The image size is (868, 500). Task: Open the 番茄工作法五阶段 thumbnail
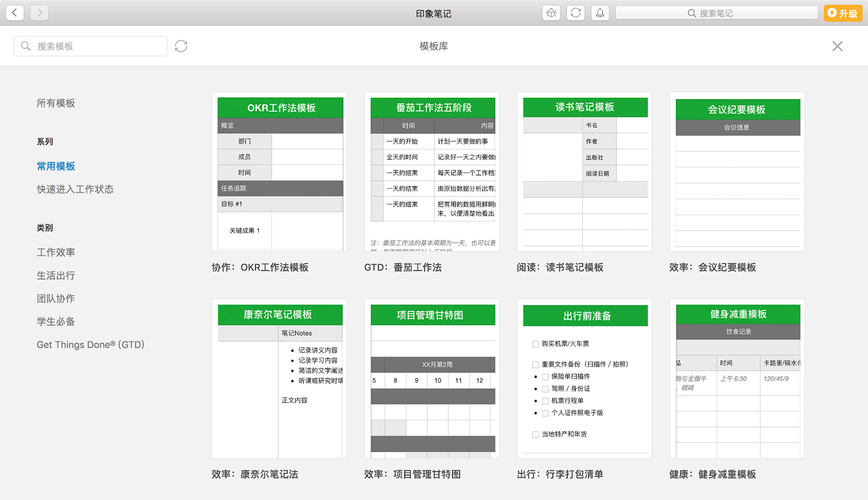pos(432,172)
